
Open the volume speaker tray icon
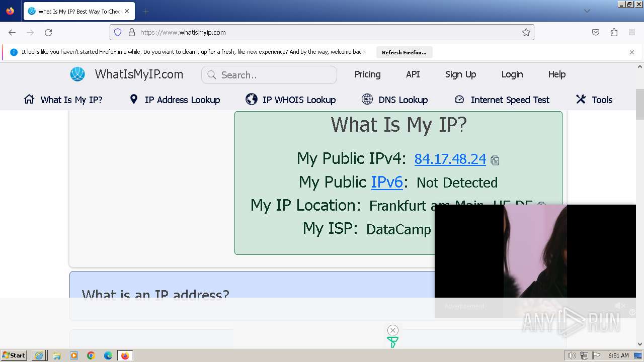tap(572, 355)
